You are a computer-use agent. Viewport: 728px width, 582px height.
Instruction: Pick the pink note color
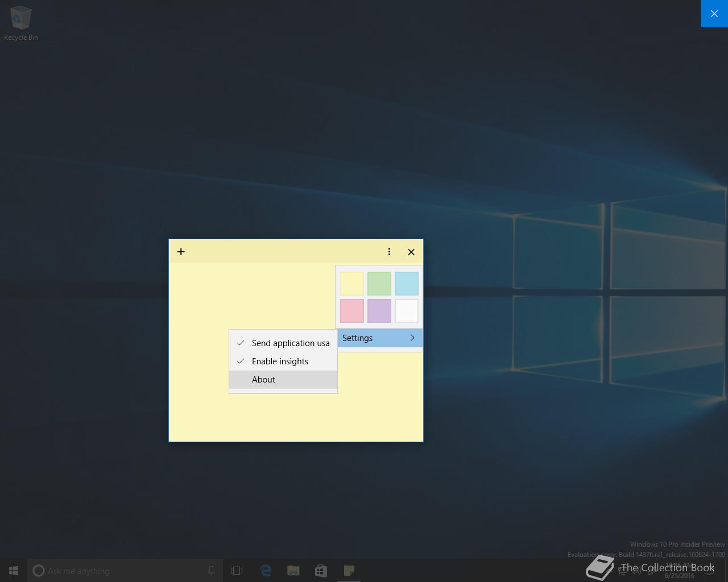pyautogui.click(x=352, y=311)
